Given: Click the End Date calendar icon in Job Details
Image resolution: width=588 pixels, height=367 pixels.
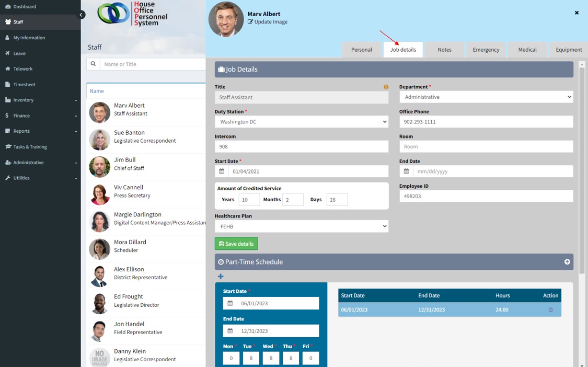Looking at the screenshot, I should 406,171.
